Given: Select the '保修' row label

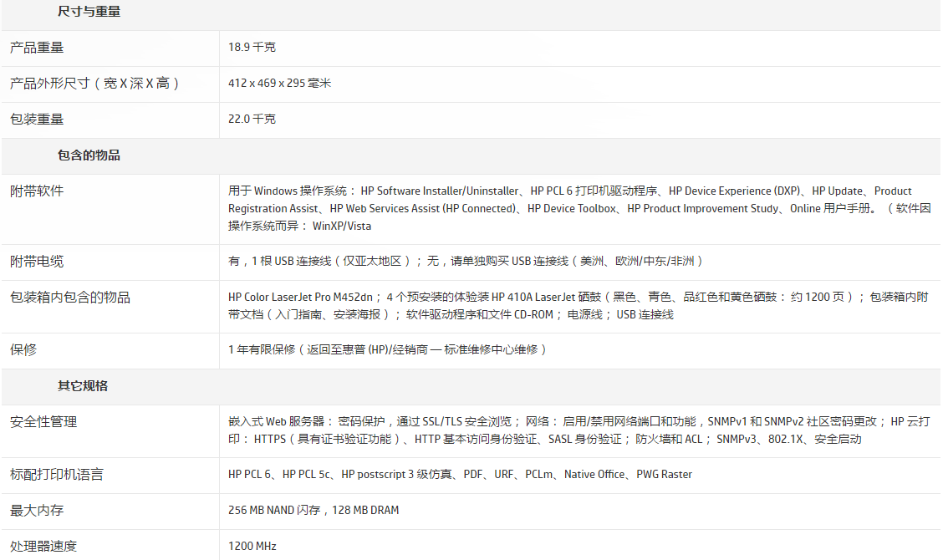Looking at the screenshot, I should [x=23, y=349].
